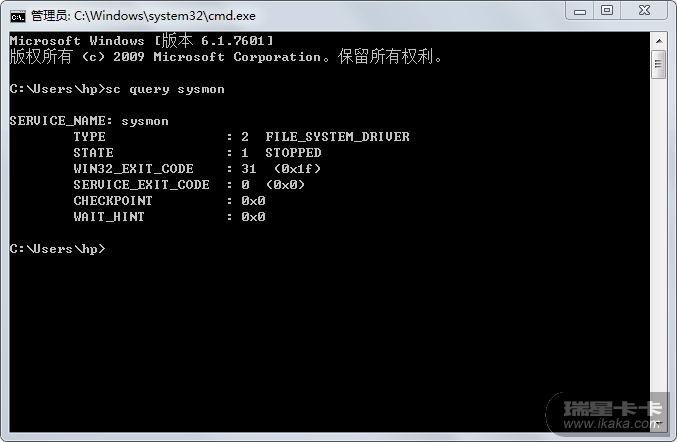This screenshot has width=677, height=442.
Task: Click the STOPPED state value
Action: (293, 153)
